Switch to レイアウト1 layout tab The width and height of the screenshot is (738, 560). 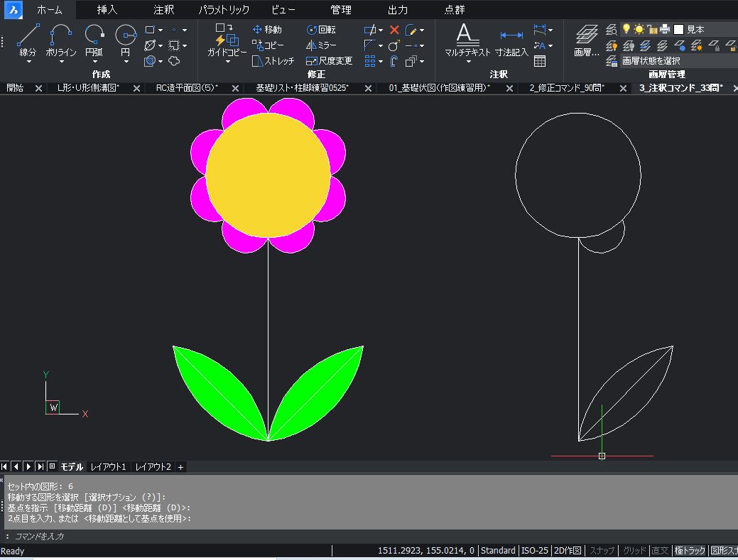tap(108, 466)
